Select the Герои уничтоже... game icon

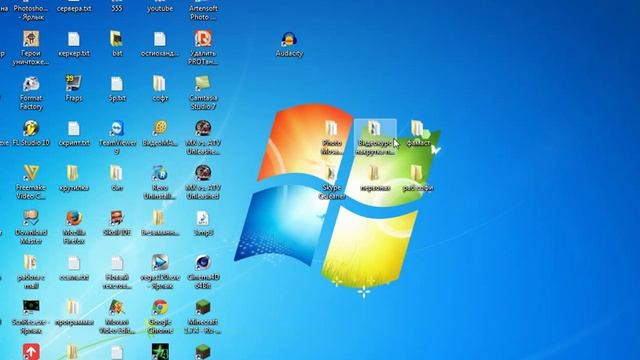tap(31, 39)
